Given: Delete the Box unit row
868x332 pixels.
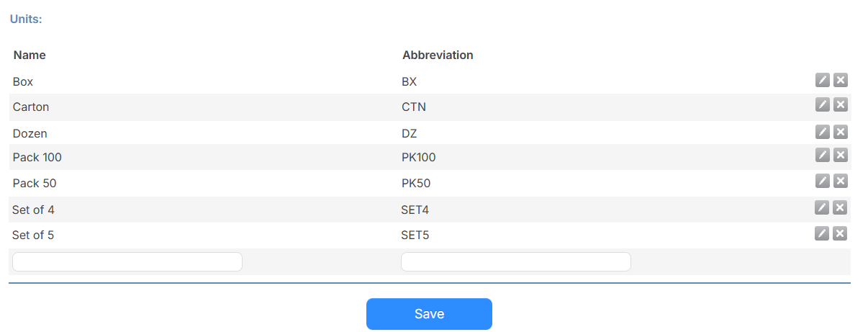Looking at the screenshot, I should tap(840, 80).
